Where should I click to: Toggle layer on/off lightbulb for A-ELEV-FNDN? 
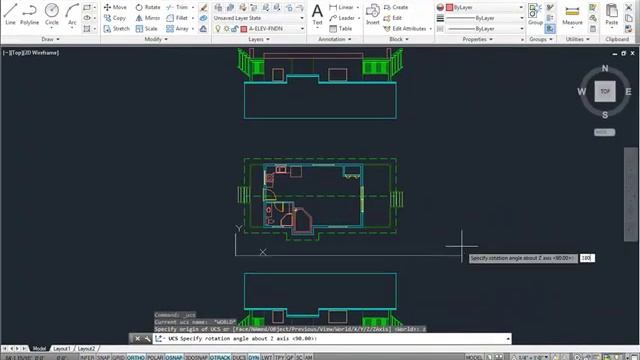[x=218, y=29]
